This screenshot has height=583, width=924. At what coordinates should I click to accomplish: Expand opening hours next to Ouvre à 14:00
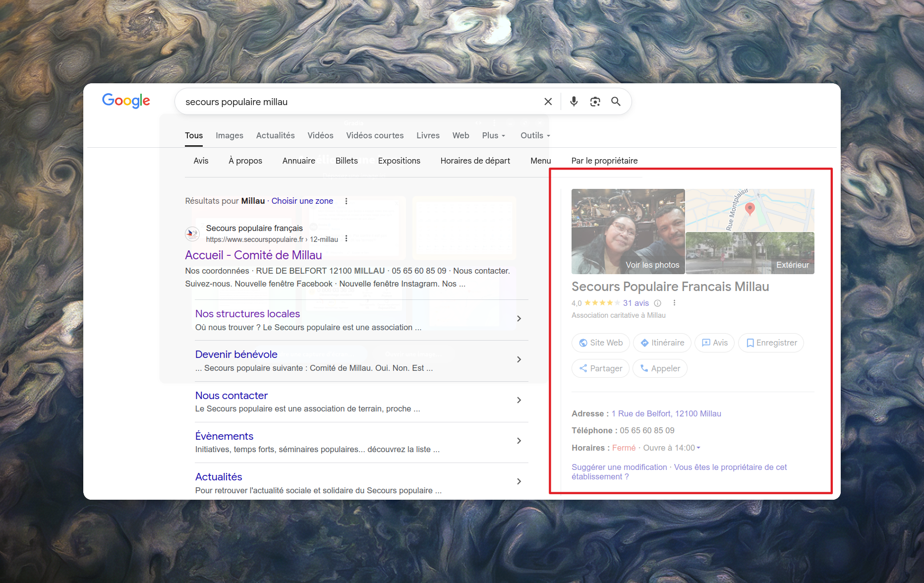tap(698, 448)
